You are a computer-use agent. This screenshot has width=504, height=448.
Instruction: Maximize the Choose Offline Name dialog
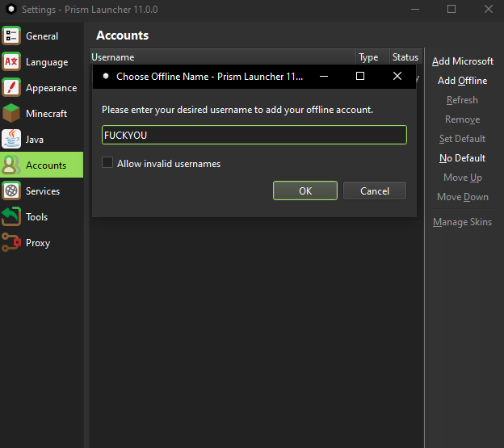point(360,76)
